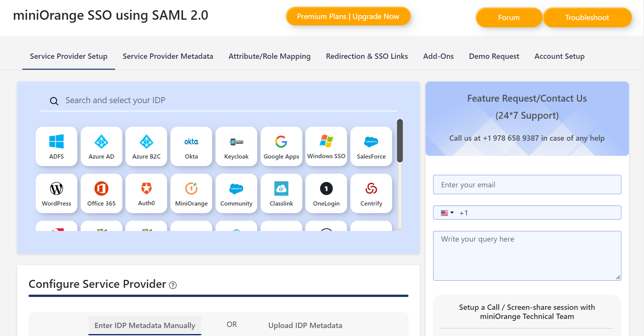644x336 pixels.
Task: Select Okta as the IDP
Action: (x=191, y=146)
